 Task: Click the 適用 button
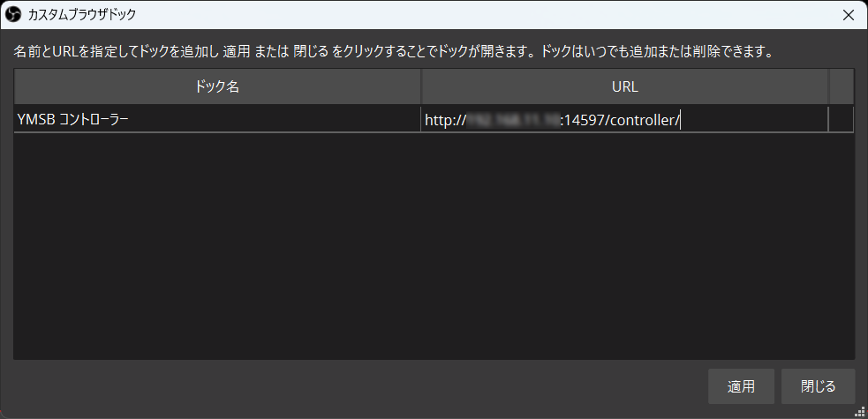point(741,386)
